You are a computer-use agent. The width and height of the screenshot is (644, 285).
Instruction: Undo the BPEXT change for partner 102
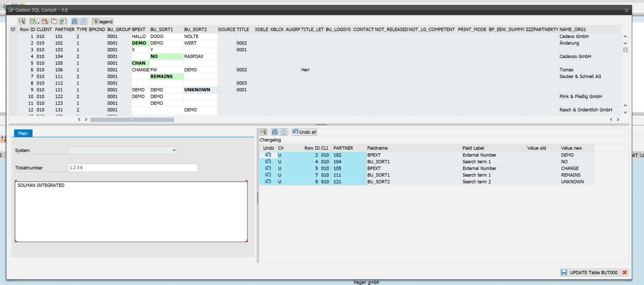[268, 155]
